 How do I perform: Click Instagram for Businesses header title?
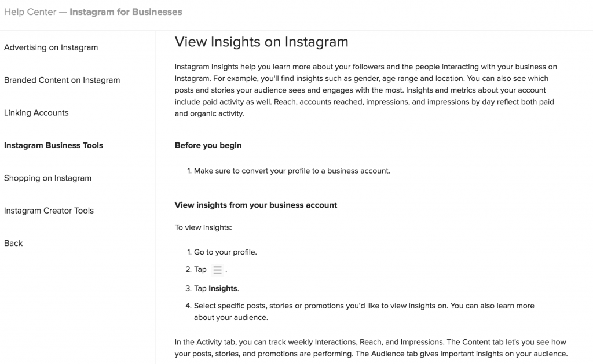tap(126, 12)
